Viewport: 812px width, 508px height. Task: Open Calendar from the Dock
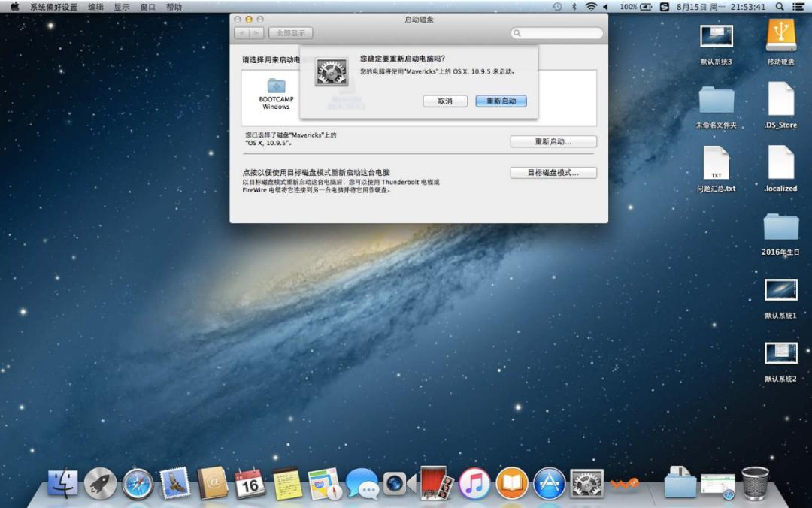(x=250, y=483)
